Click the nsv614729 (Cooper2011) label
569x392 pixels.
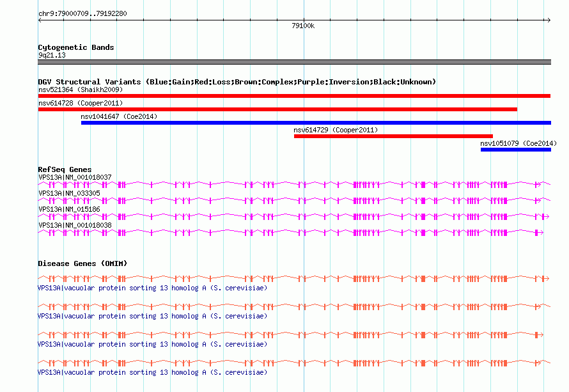coord(336,130)
